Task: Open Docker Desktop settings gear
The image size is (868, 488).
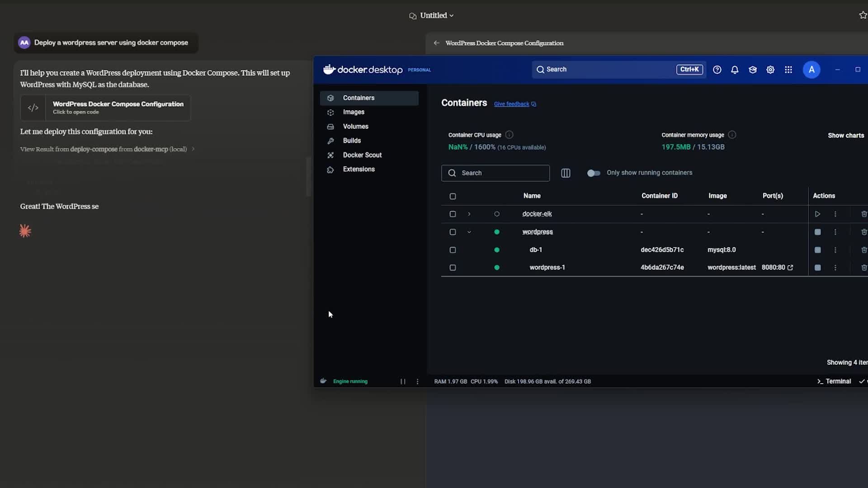Action: coord(770,70)
